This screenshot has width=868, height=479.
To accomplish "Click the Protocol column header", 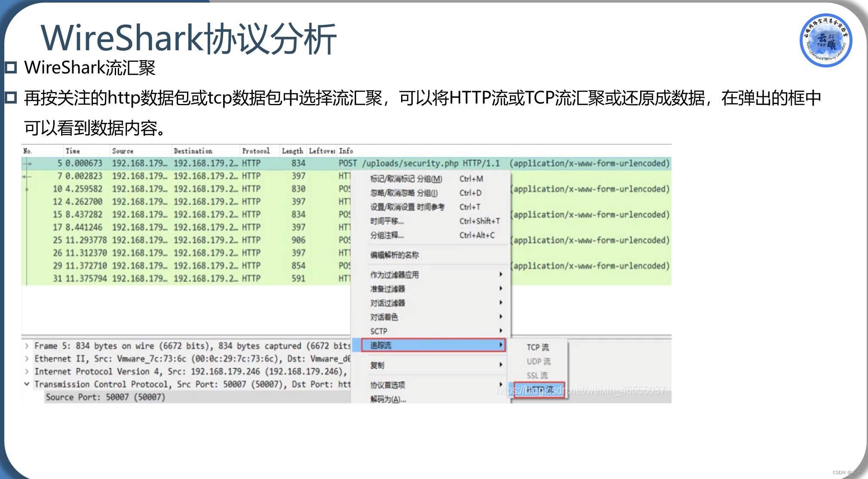I will [x=257, y=151].
